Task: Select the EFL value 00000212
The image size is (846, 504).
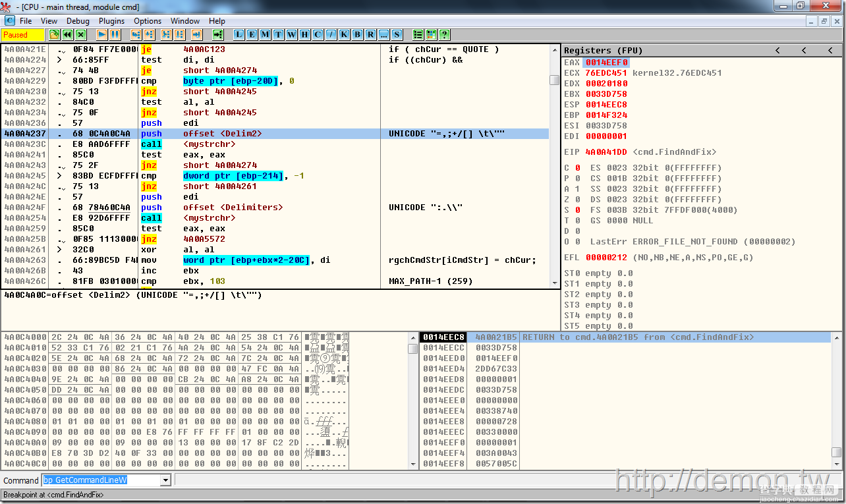Action: (606, 258)
